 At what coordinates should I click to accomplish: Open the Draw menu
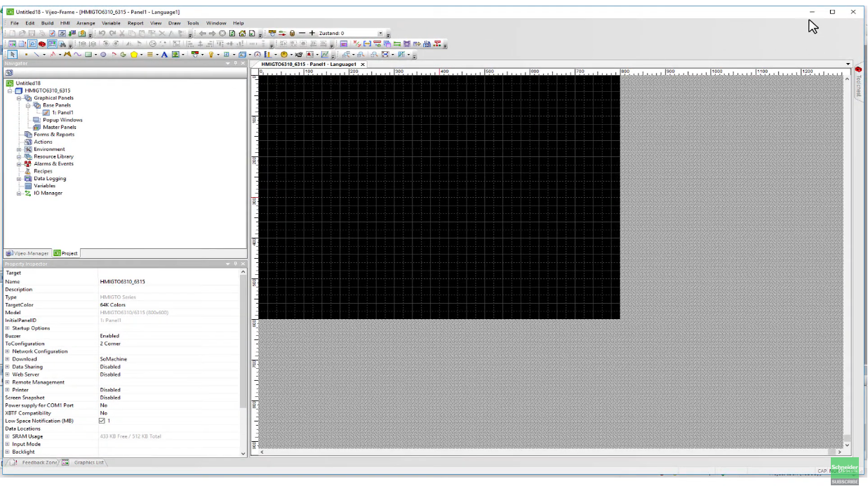click(x=174, y=23)
